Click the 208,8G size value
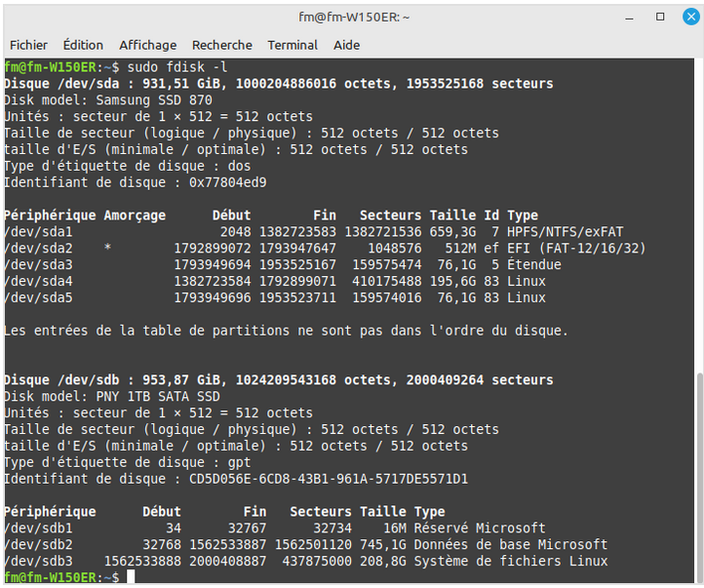This screenshot has height=588, width=704. click(383, 562)
